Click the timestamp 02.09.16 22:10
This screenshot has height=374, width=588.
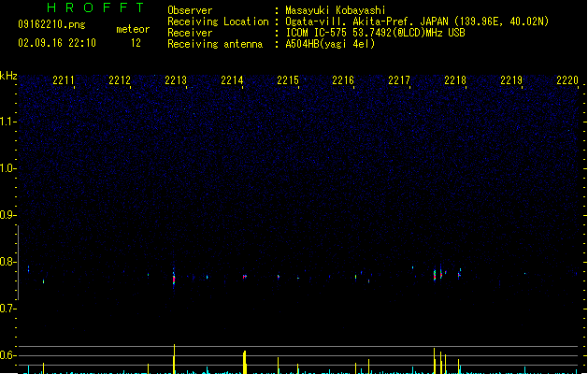[x=57, y=43]
